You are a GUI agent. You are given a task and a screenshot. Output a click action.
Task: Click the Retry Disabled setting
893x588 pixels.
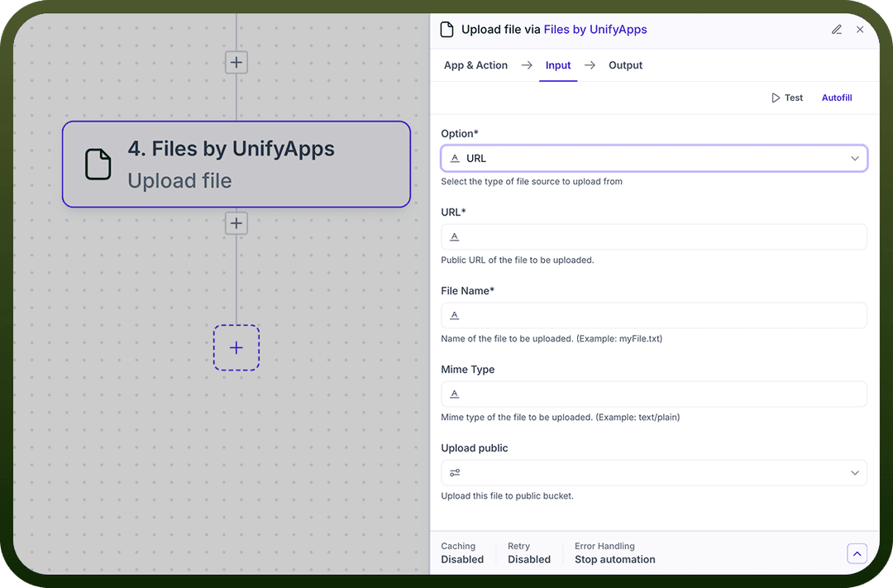click(529, 553)
